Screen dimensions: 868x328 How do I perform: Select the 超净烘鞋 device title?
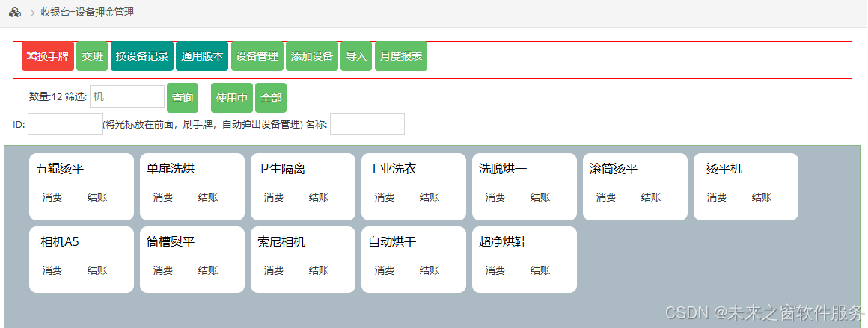503,242
